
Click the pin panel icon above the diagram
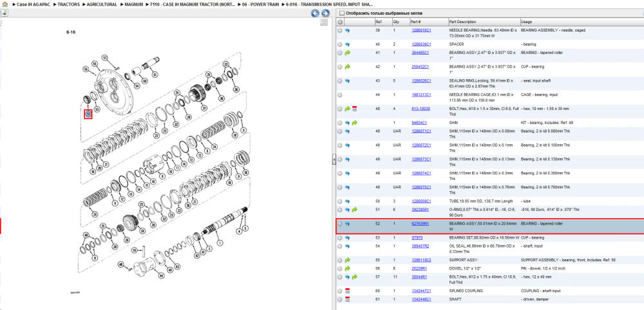(x=4, y=13)
